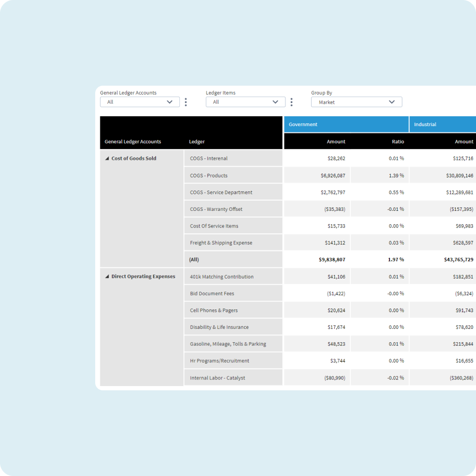This screenshot has height=476, width=476.
Task: Open the options menu beside General Ledger Accounts filter
Action: [x=186, y=102]
